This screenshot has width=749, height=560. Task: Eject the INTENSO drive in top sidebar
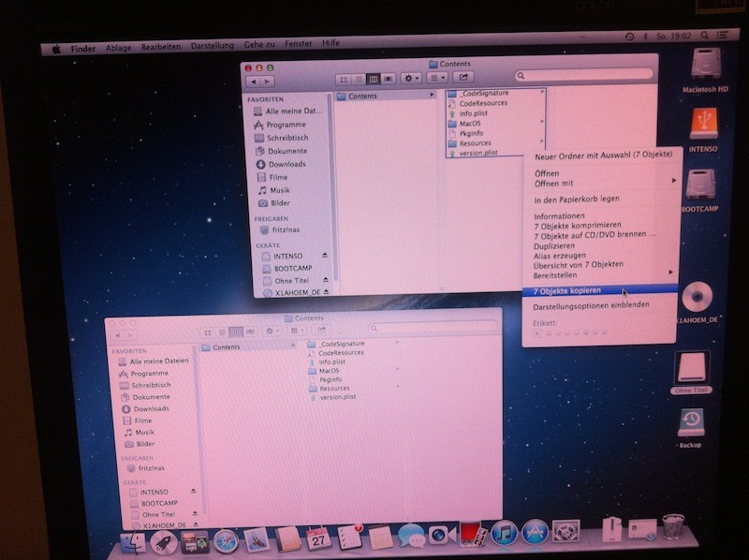point(325,255)
